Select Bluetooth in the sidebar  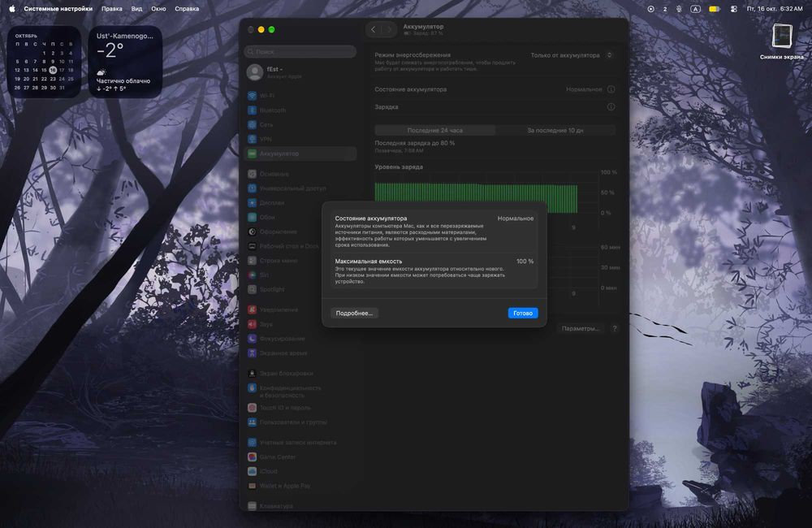[x=300, y=110]
